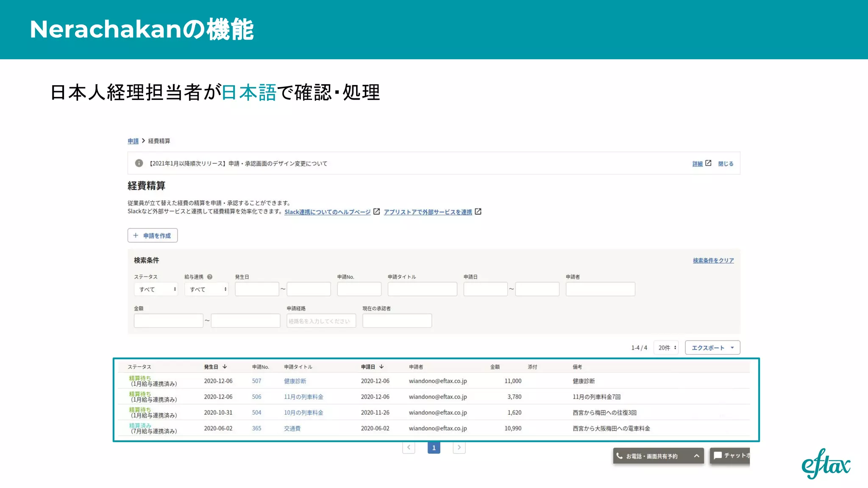Image resolution: width=868 pixels, height=488 pixels.
Task: Open application number 365
Action: pyautogui.click(x=256, y=428)
